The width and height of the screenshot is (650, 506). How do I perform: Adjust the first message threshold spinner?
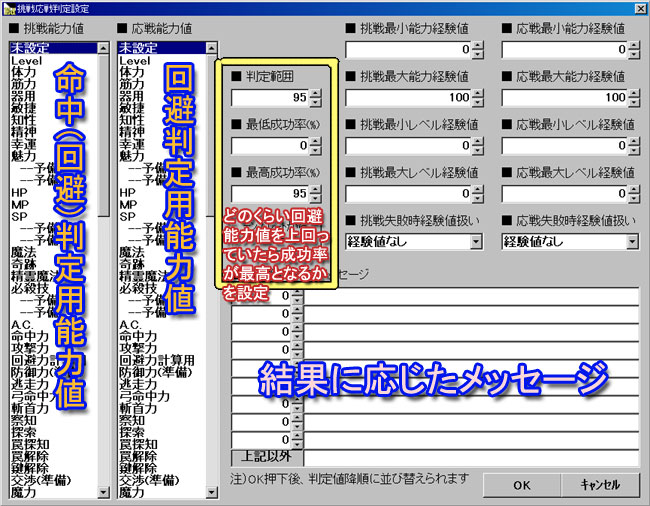tap(297, 296)
